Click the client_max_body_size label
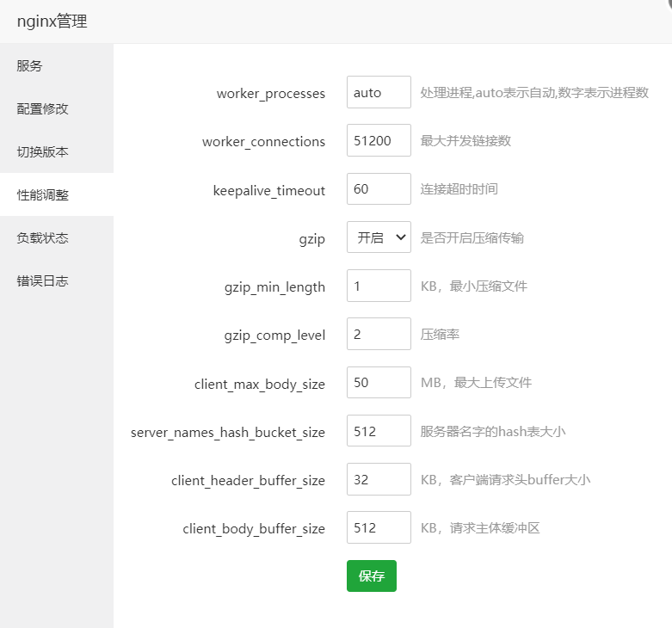Image resolution: width=672 pixels, height=628 pixels. (x=260, y=385)
